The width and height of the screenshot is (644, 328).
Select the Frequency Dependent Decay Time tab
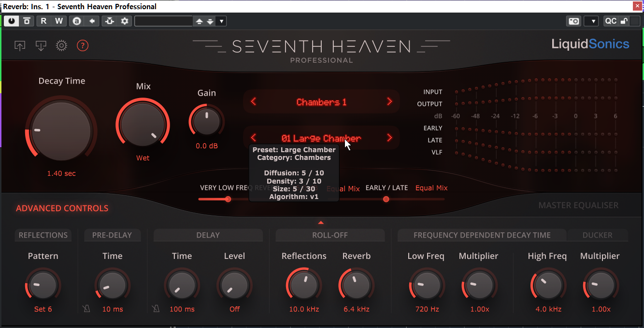(x=482, y=235)
